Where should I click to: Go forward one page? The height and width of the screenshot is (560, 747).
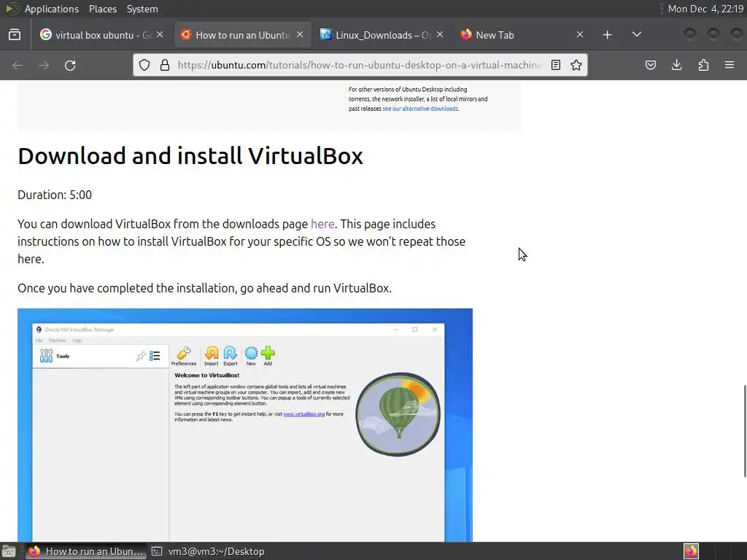(x=44, y=65)
